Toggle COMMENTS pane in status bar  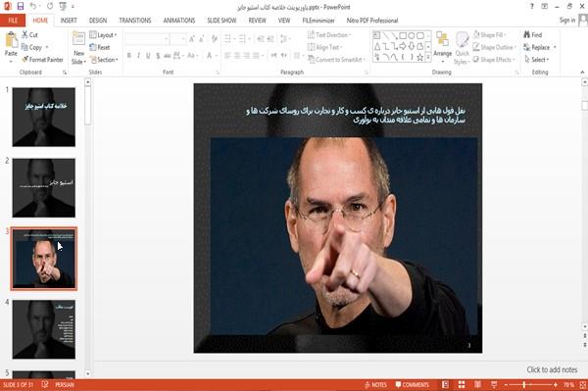(413, 384)
